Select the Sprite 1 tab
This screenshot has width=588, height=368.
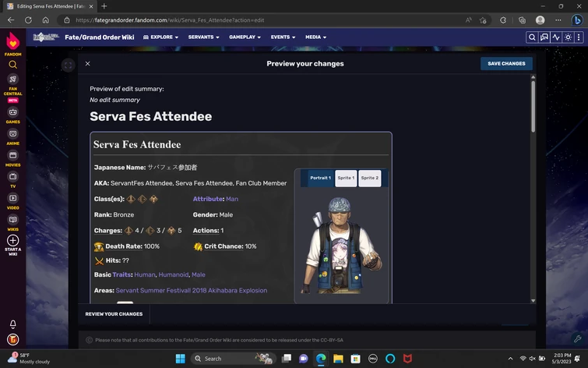(x=346, y=178)
